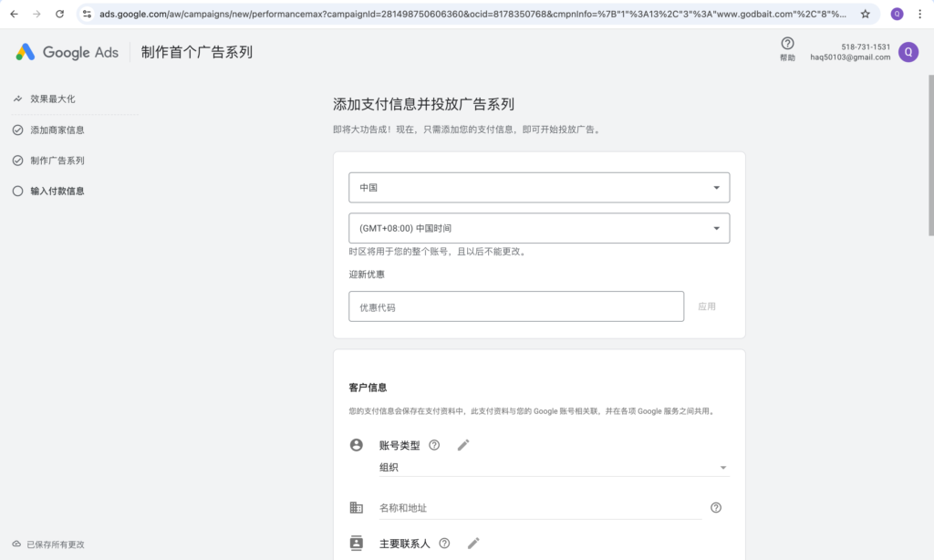
Task: Open 制作广告系列 step in sidebar
Action: click(x=57, y=161)
